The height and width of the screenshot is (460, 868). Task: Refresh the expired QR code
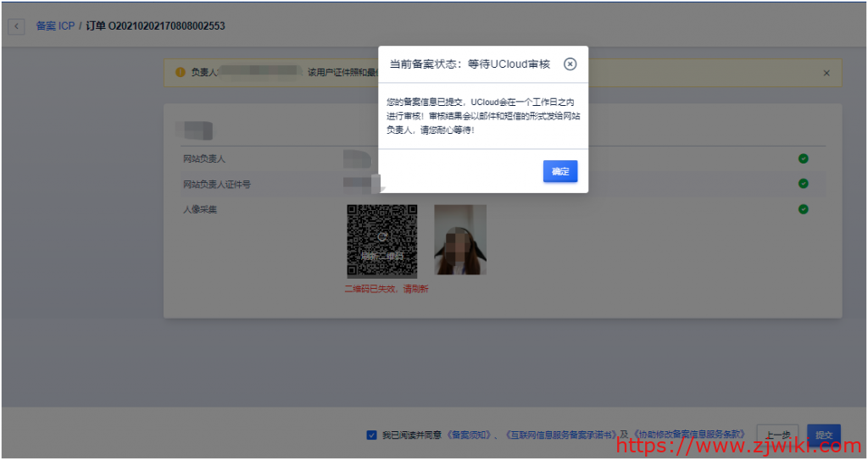[x=382, y=241]
